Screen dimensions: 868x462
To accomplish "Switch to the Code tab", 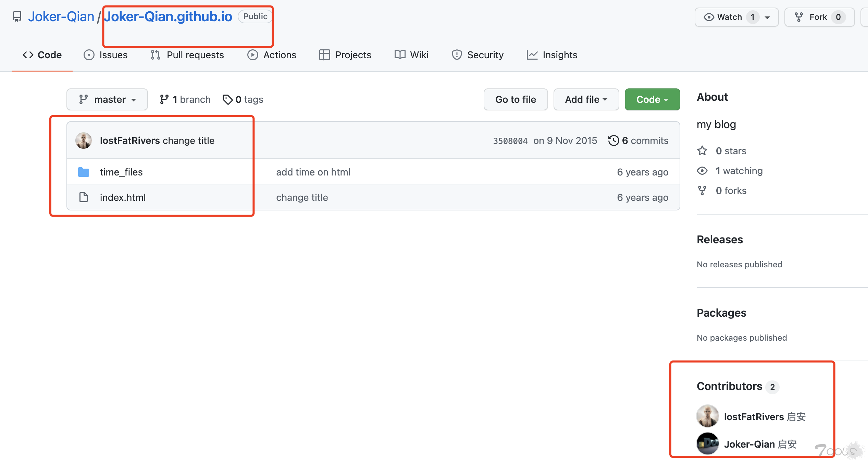I will (42, 55).
